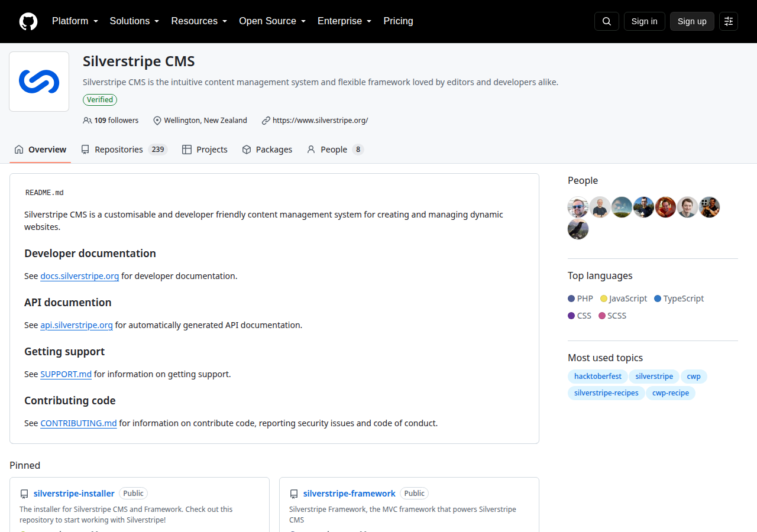Viewport: 757px width, 532px height.
Task: Switch to the People tab
Action: (x=335, y=150)
